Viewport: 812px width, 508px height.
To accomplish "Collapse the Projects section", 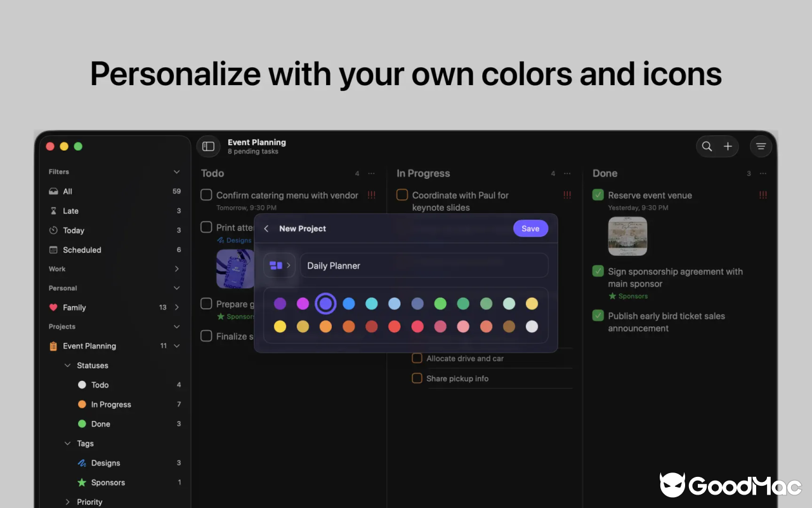I will tap(177, 326).
